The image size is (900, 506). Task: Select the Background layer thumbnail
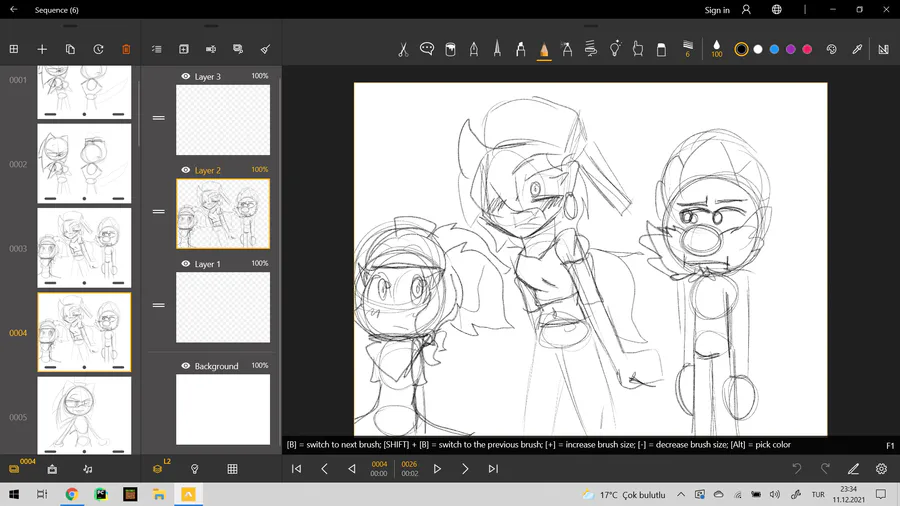pos(223,410)
